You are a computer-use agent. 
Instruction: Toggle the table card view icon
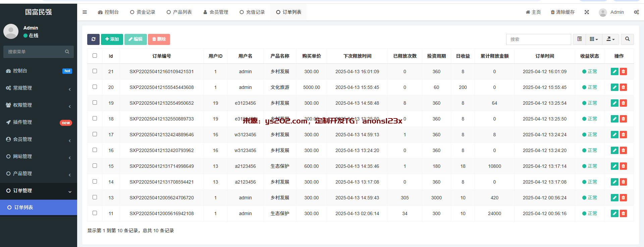click(x=579, y=39)
